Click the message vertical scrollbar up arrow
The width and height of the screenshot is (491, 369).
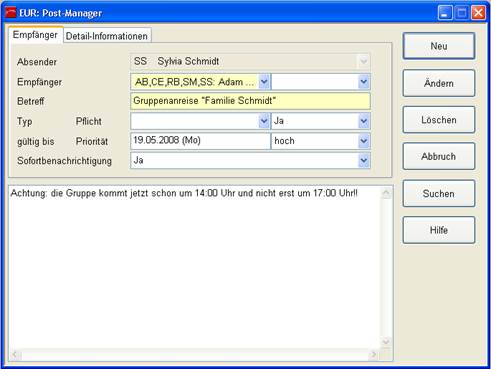coord(386,193)
